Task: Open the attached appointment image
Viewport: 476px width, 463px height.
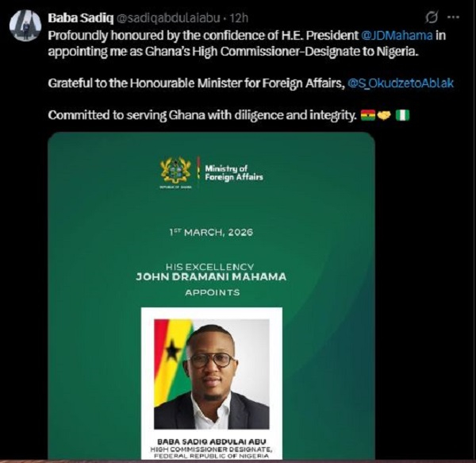Action: (x=211, y=230)
